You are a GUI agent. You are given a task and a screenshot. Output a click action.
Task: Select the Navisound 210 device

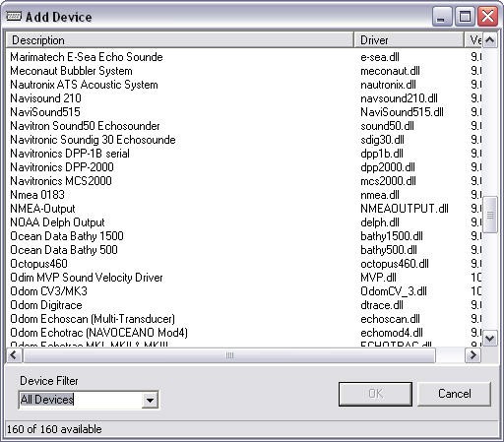point(45,98)
